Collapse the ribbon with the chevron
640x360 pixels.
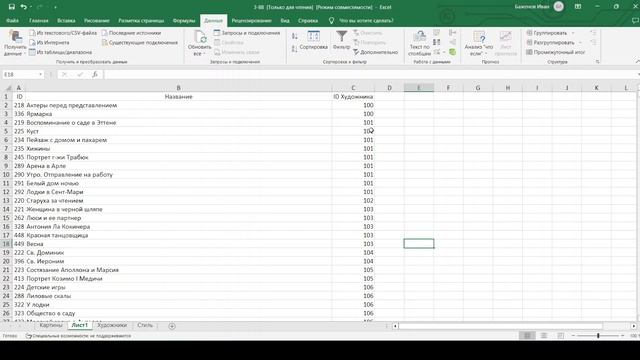point(637,62)
